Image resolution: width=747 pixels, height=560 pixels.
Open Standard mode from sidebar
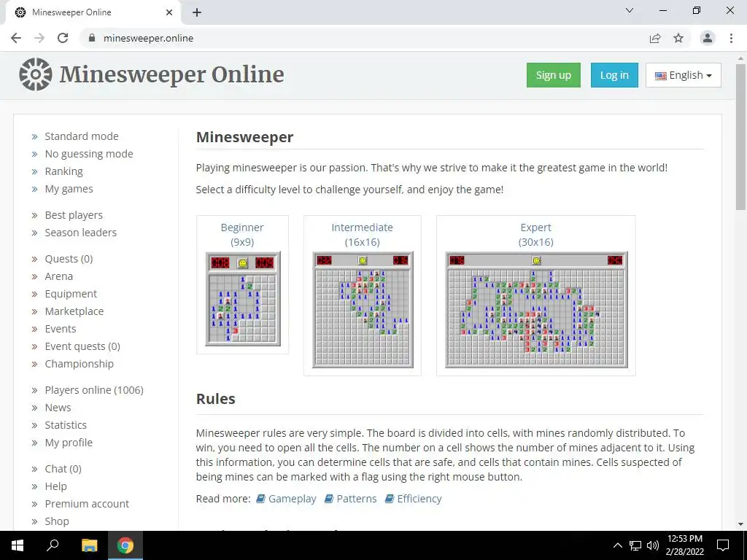[82, 136]
